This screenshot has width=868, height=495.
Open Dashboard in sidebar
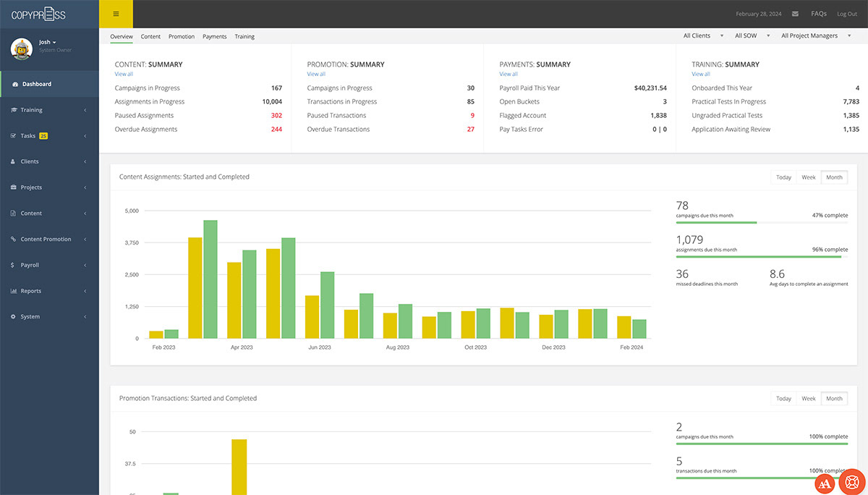coord(49,84)
